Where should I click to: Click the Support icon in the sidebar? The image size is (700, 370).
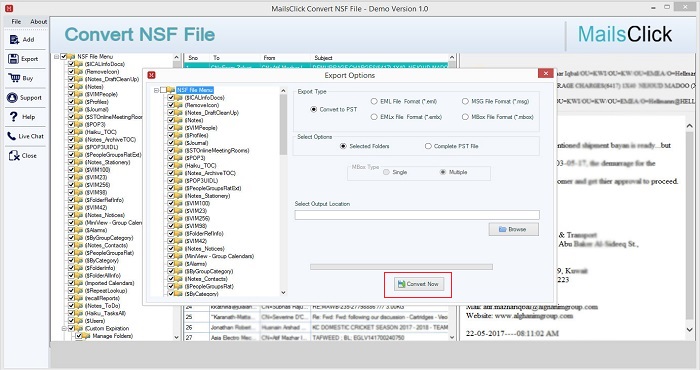click(12, 98)
